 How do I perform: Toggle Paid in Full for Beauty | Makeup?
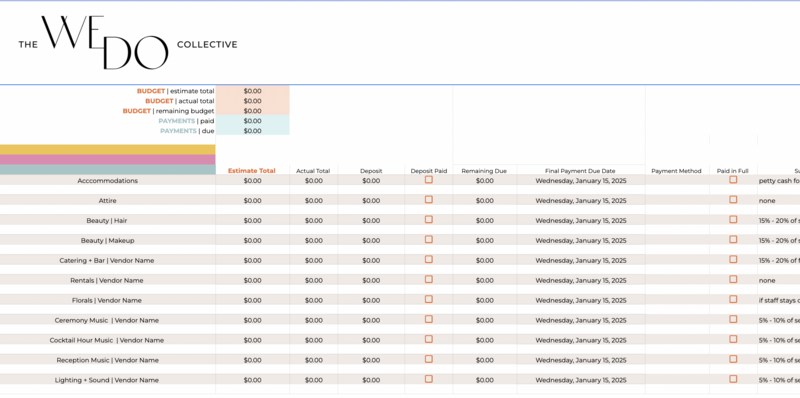[x=733, y=239]
